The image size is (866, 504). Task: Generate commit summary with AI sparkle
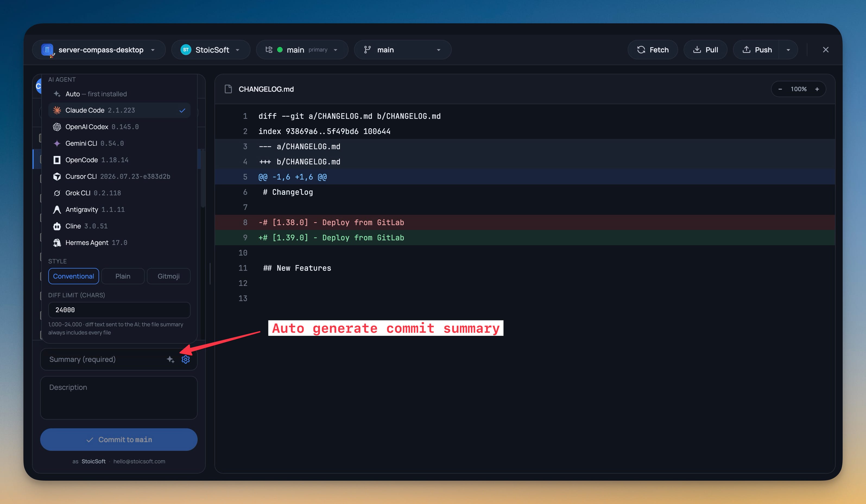coord(170,359)
